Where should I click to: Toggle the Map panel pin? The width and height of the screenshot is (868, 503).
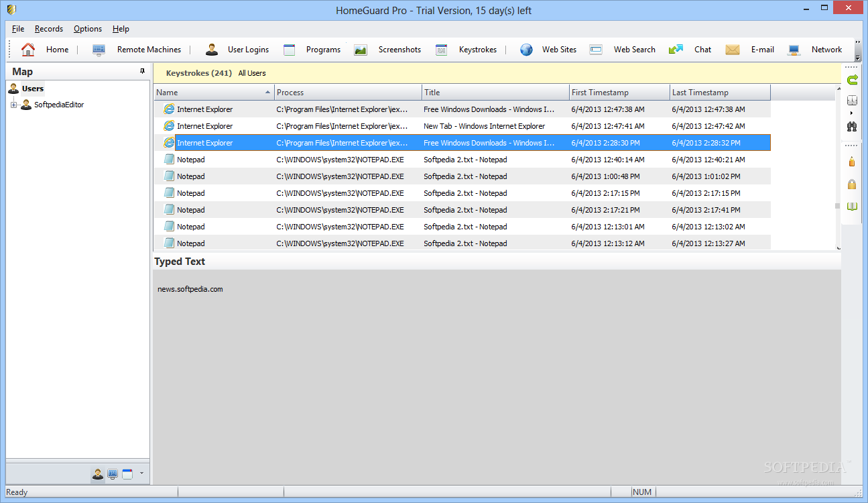click(x=142, y=71)
